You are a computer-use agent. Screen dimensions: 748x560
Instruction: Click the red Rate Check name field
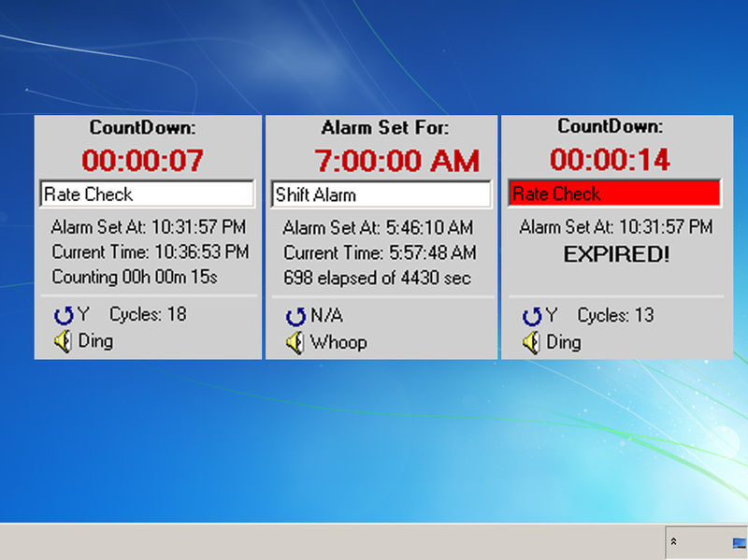[x=615, y=194]
